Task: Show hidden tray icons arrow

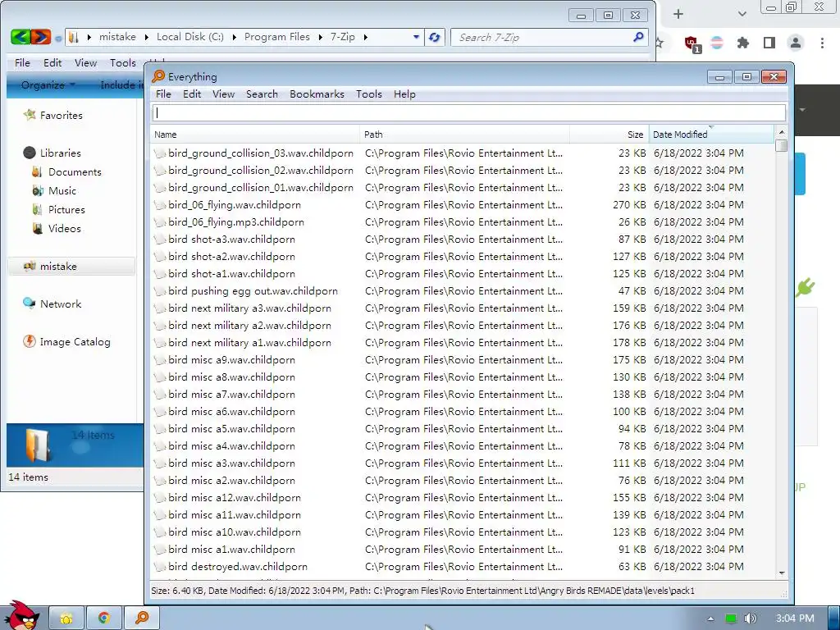Action: click(710, 619)
